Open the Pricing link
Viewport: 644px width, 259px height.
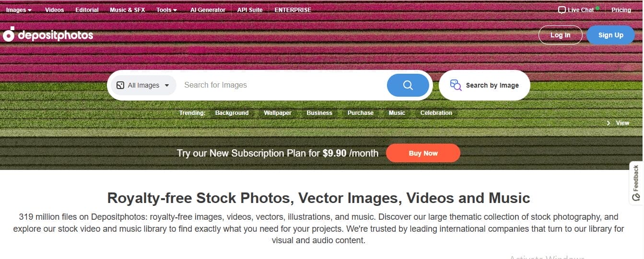coord(621,10)
